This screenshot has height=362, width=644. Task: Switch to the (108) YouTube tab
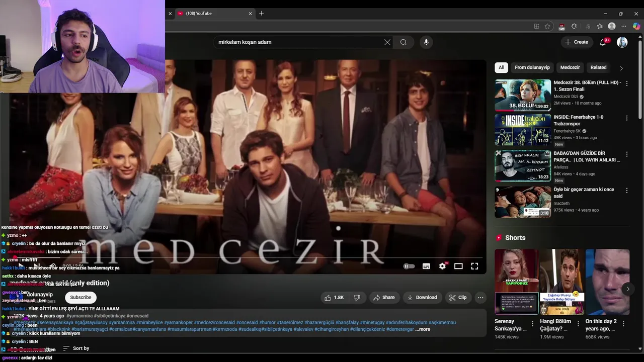[214, 14]
